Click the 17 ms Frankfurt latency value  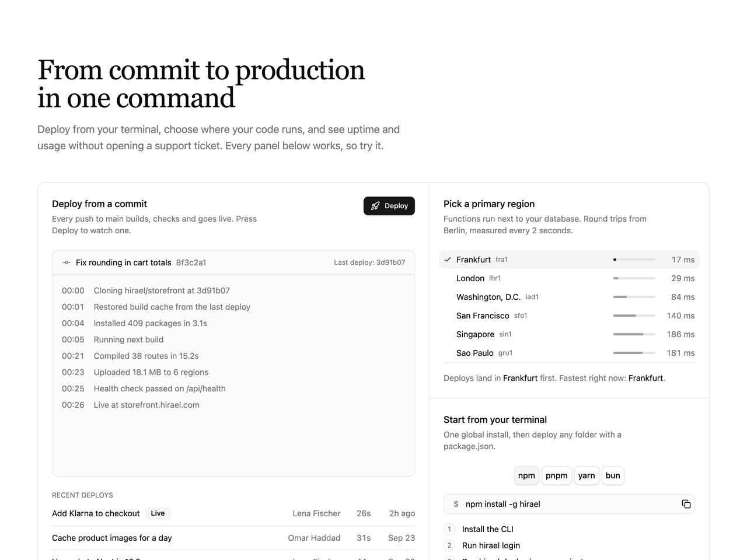click(x=683, y=260)
